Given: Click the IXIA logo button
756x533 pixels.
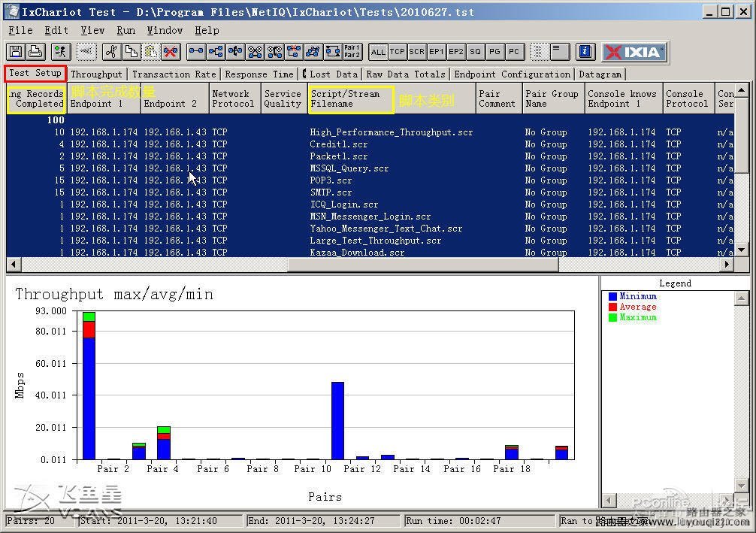Looking at the screenshot, I should point(634,52).
